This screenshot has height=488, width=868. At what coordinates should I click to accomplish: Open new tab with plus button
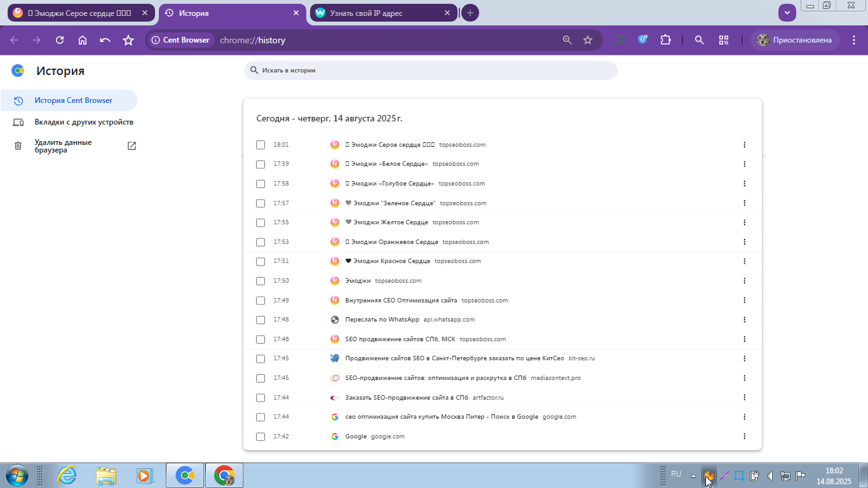(x=470, y=13)
